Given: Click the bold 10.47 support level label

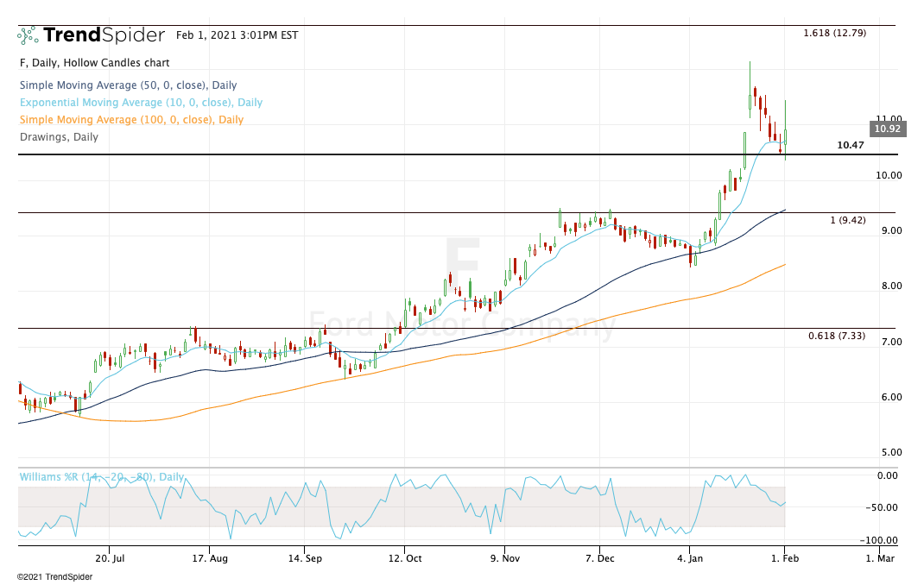Looking at the screenshot, I should (851, 146).
